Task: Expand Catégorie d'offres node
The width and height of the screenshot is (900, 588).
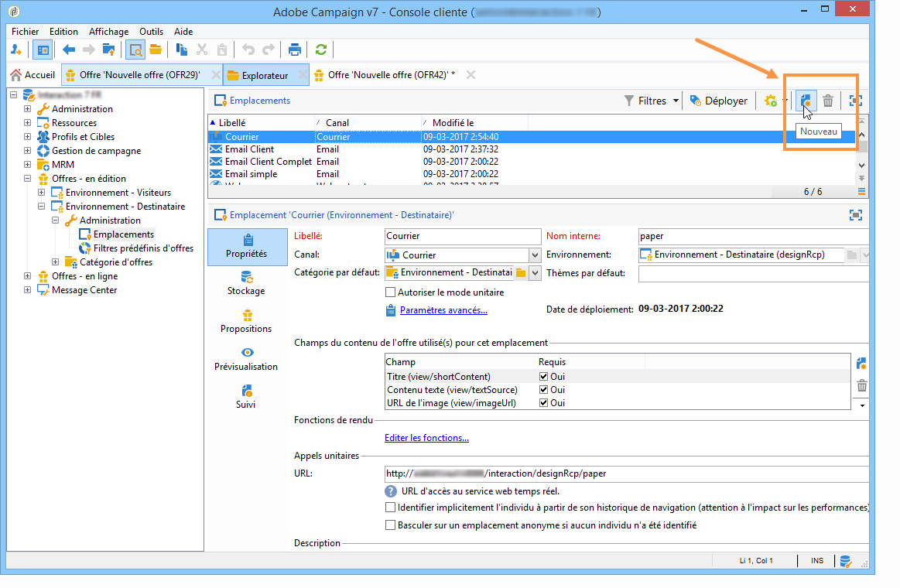Action: (55, 262)
